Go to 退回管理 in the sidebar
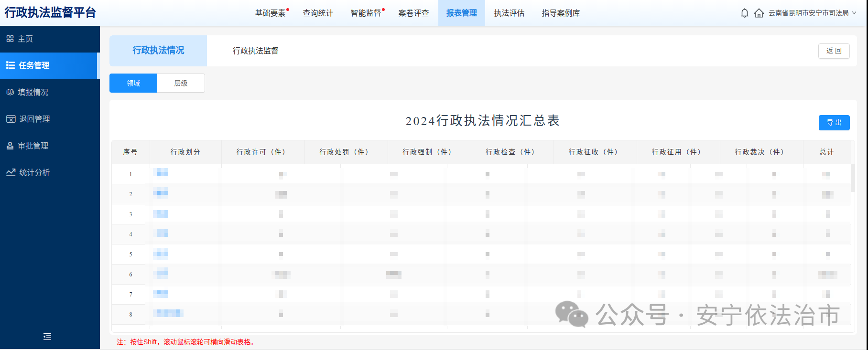Image resolution: width=868 pixels, height=350 pixels. pyautogui.click(x=34, y=119)
